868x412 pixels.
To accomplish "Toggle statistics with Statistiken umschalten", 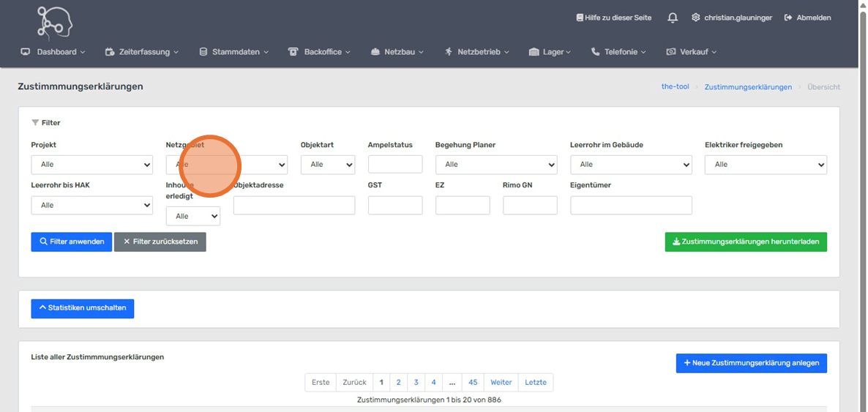I will click(x=83, y=308).
